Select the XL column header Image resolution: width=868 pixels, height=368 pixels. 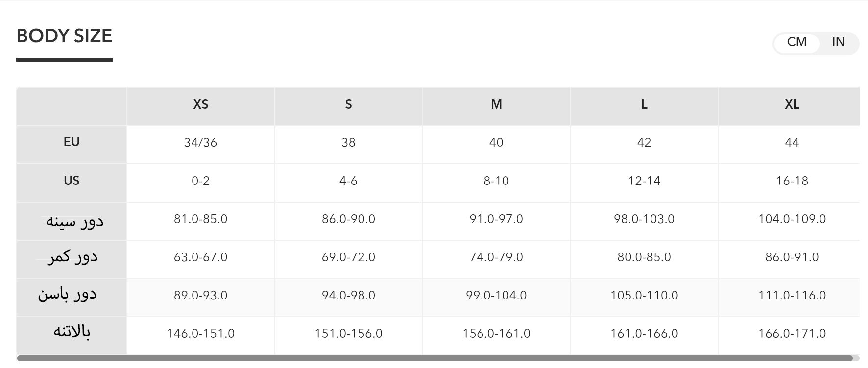coord(792,104)
